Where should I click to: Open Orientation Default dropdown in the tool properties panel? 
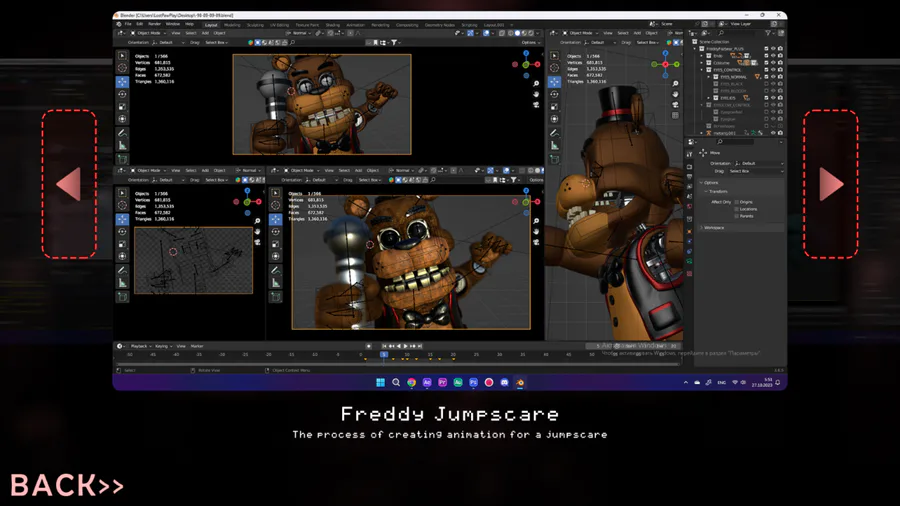click(758, 164)
